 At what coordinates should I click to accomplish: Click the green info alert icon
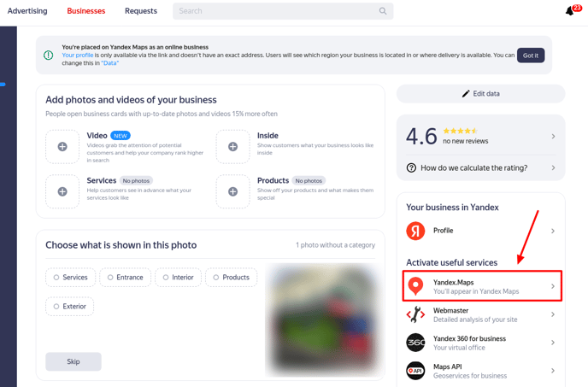click(49, 56)
